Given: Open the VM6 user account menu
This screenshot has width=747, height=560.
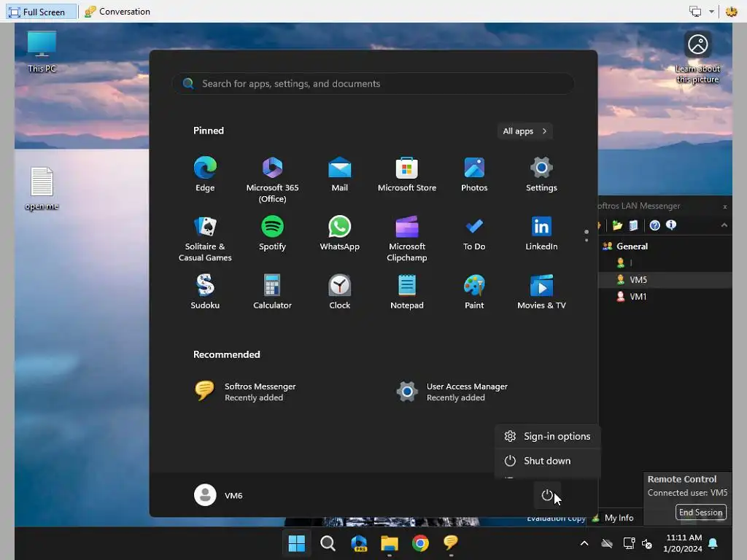Looking at the screenshot, I should click(219, 495).
